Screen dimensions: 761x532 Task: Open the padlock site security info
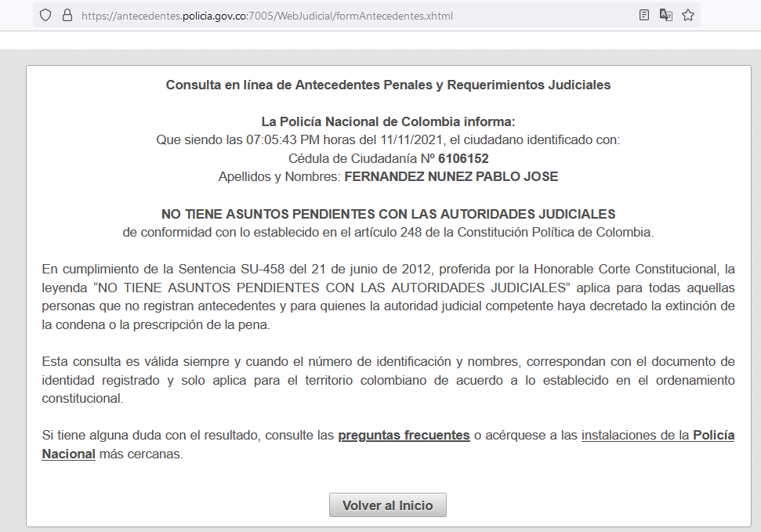[x=67, y=15]
